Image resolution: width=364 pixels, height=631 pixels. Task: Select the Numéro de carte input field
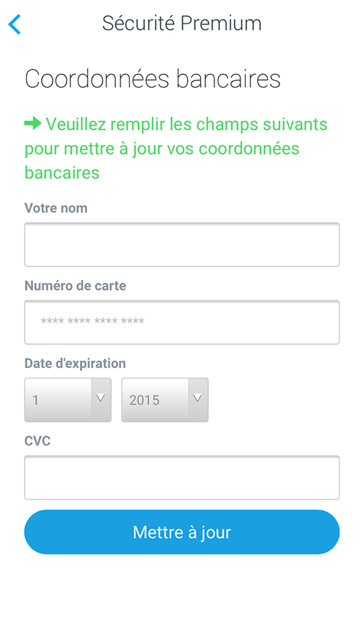(182, 322)
